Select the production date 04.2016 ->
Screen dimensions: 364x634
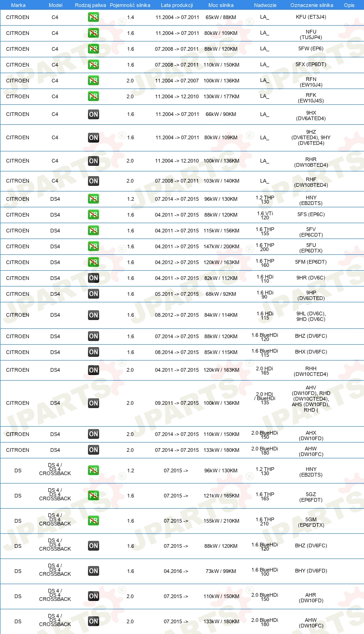coord(176,571)
